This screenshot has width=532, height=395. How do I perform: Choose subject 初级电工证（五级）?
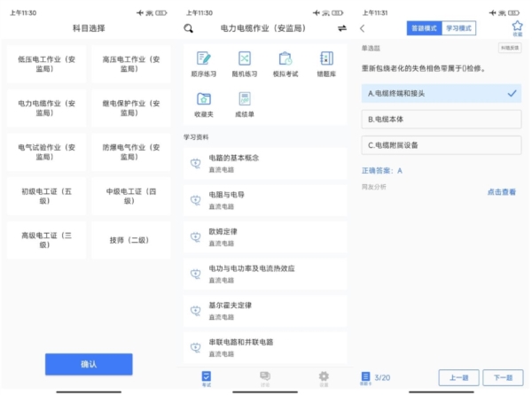point(46,196)
